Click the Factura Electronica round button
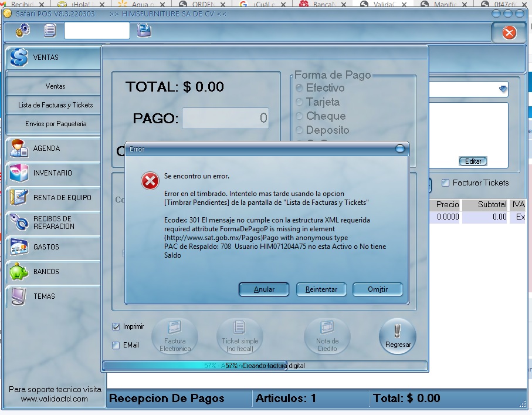Viewport: 532px width, 415px height. [x=175, y=336]
